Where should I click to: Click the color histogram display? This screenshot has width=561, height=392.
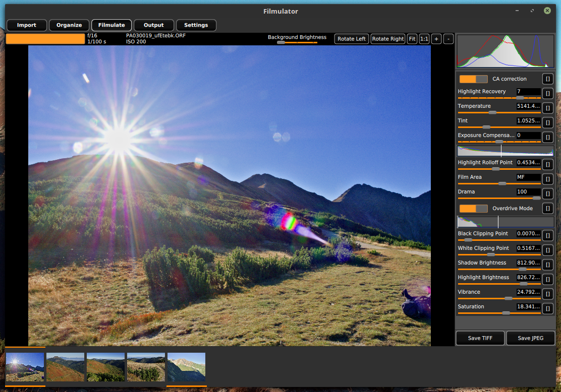[x=506, y=51]
